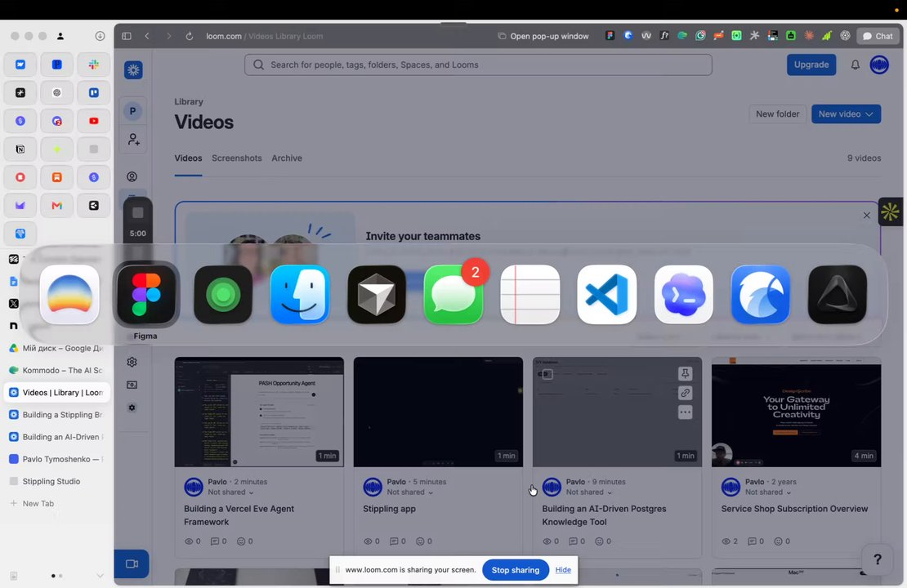The height and width of the screenshot is (588, 907).
Task: Switch to the Archive tab
Action: tap(287, 158)
